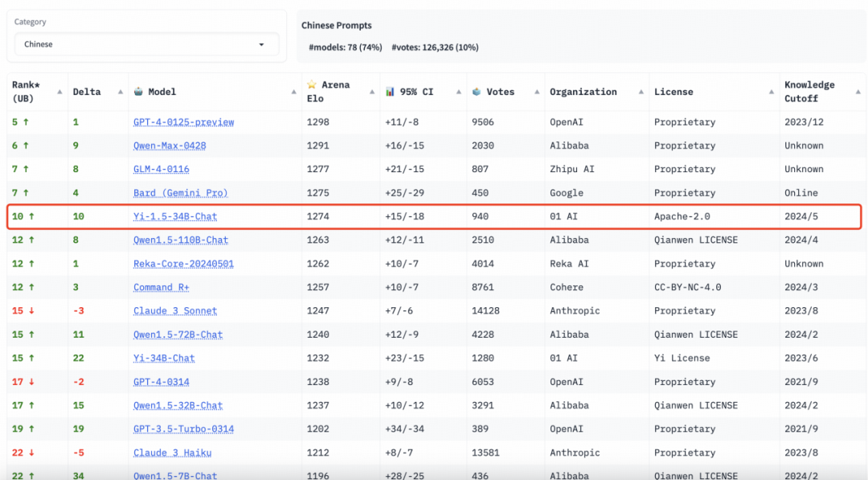The height and width of the screenshot is (480, 868).
Task: Open the Claude 3 Haiku link
Action: coord(172,453)
